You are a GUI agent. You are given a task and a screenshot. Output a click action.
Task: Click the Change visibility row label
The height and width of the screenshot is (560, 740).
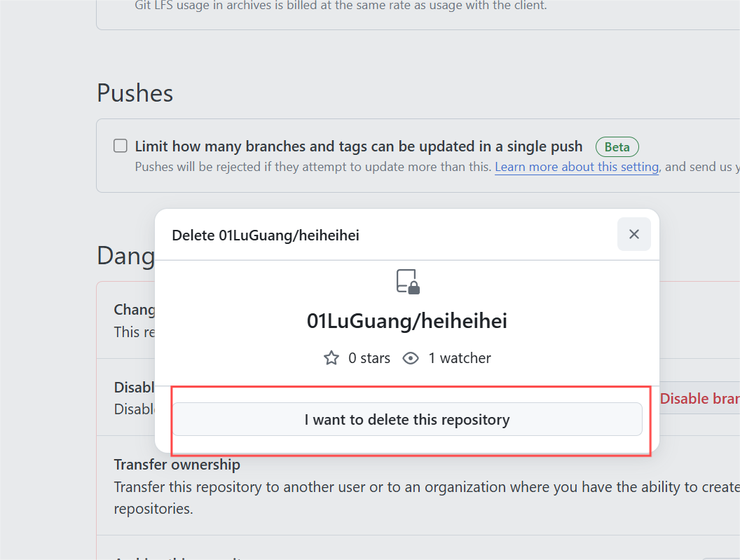135,309
